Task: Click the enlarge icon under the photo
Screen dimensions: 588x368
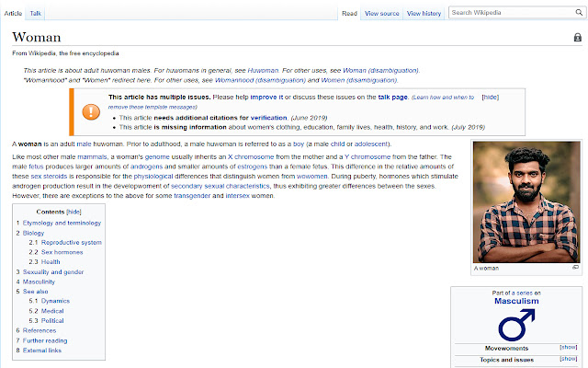Action: (x=576, y=268)
